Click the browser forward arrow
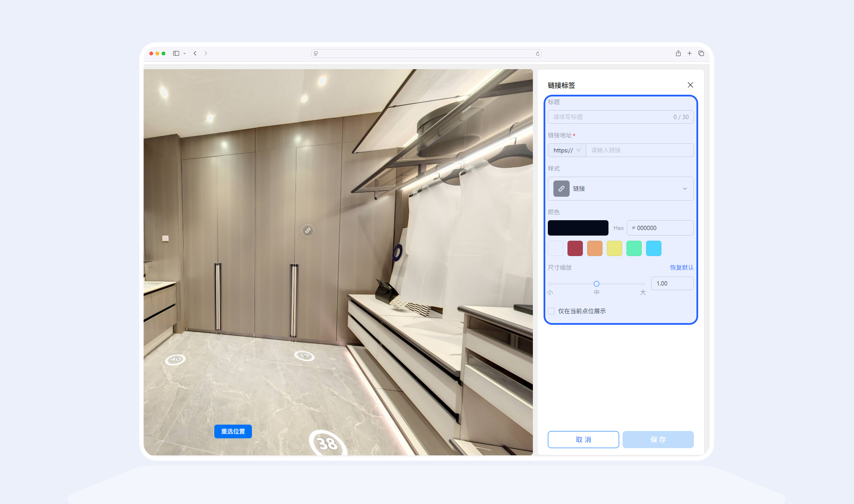 pyautogui.click(x=206, y=53)
